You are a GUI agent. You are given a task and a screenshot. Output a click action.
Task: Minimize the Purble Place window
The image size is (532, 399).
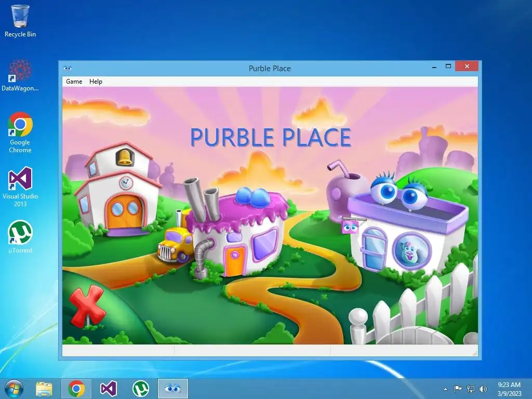click(434, 67)
